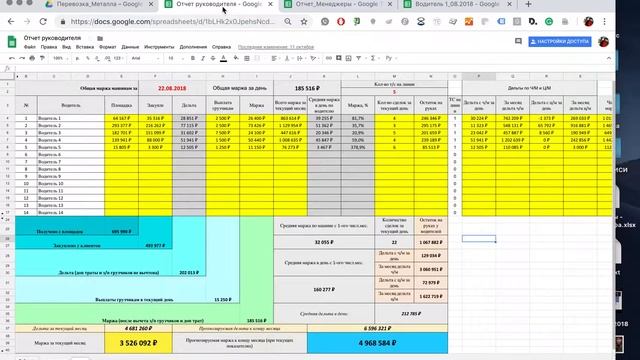
Task: Open the Ру input tools menu
Action: click(390, 58)
